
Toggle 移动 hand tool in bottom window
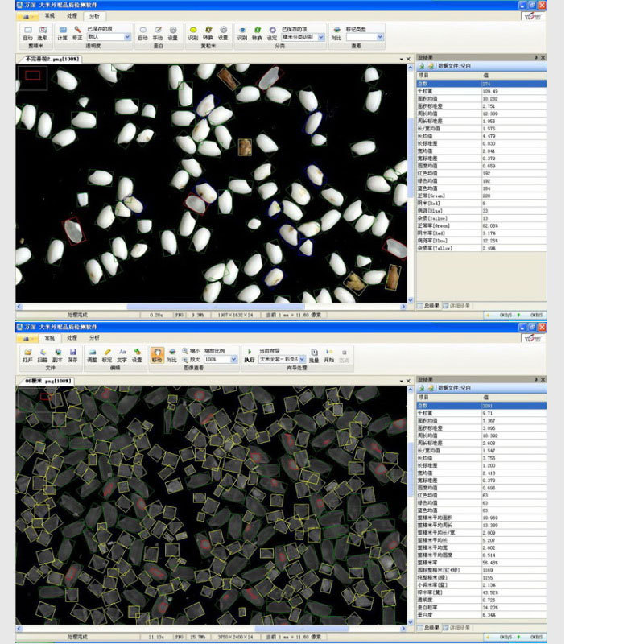pos(157,355)
